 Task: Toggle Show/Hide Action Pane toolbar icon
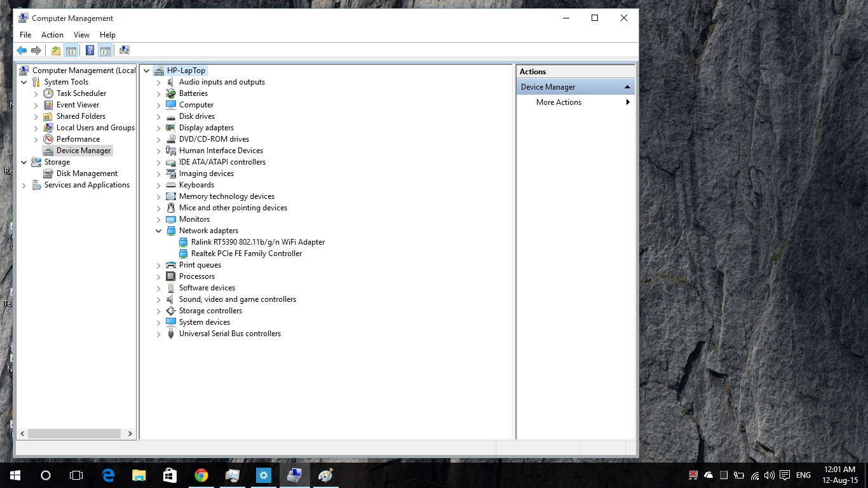point(105,50)
